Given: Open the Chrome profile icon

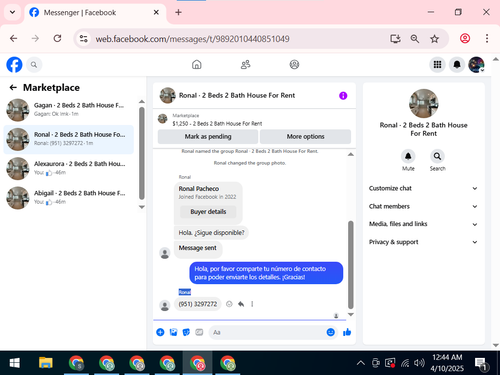Looking at the screenshot, I should (465, 39).
